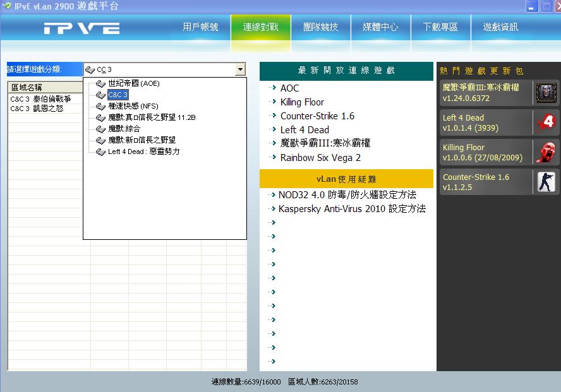
Task: Open Kaspersky Anti-Virus 2010 設定方法 link
Action: tap(352, 209)
